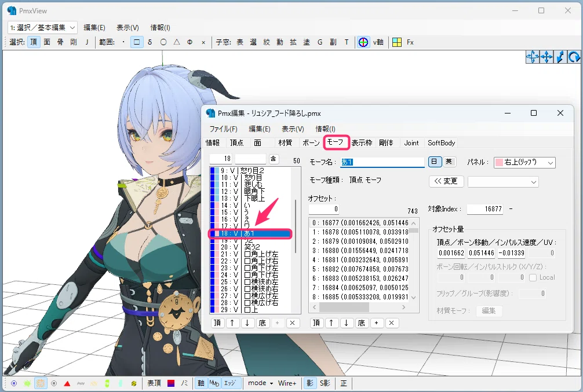Click offset list horizontal scrollbar
The width and height of the screenshot is (583, 392).
359,307
